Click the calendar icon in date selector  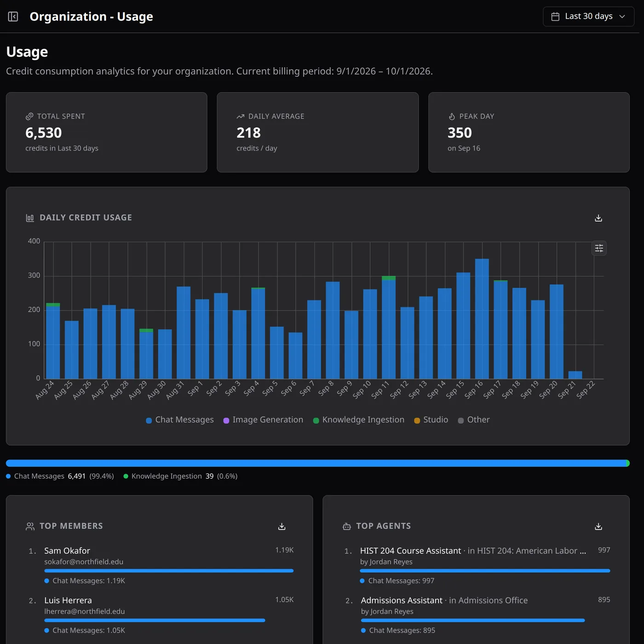point(556,17)
